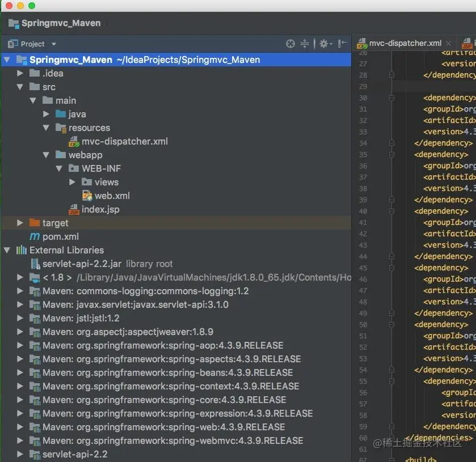Select Maven spring-expression:4.3.9.RELEASE entry
Screen dimensions: 476x462
coord(178,413)
